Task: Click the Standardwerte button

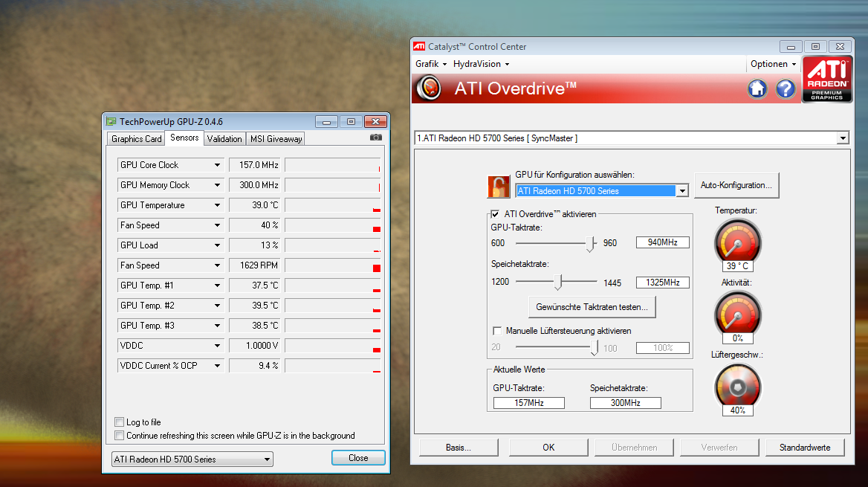Action: point(805,448)
